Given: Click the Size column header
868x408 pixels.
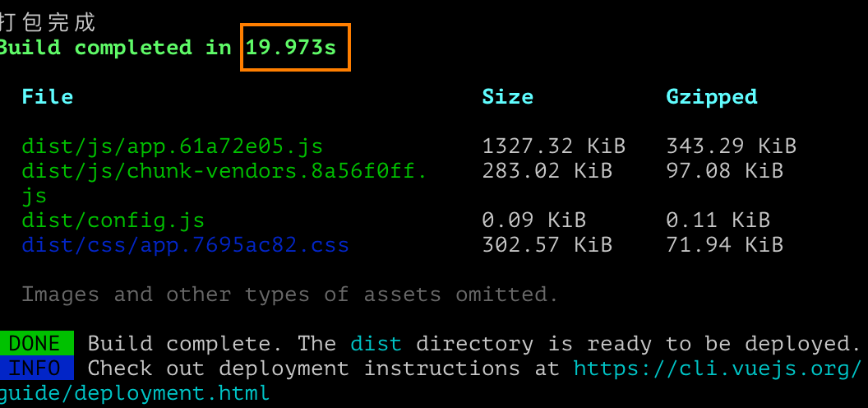Looking at the screenshot, I should click(508, 96).
